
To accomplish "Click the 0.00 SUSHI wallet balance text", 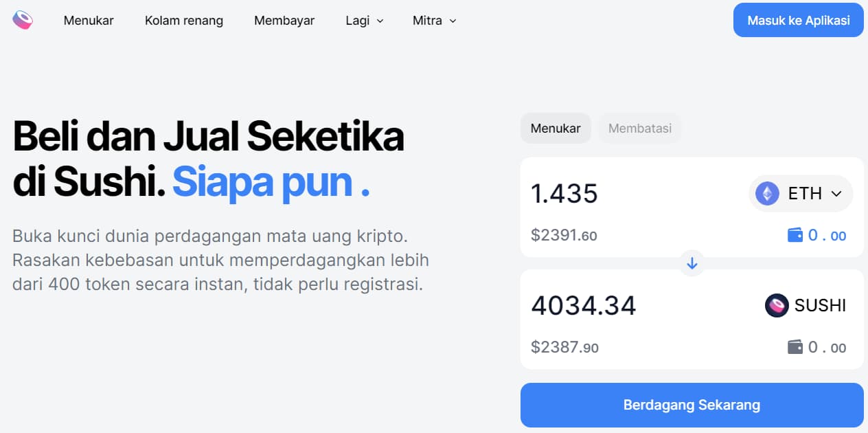I will [827, 347].
